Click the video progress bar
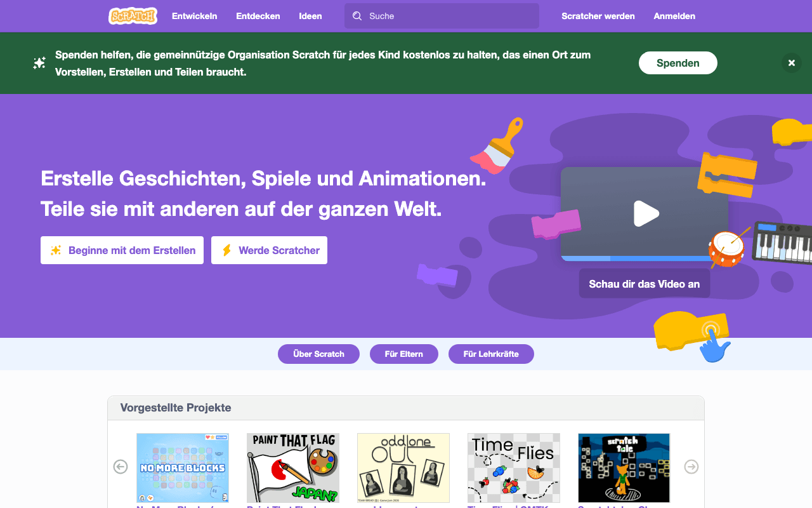The height and width of the screenshot is (508, 812). [636, 258]
